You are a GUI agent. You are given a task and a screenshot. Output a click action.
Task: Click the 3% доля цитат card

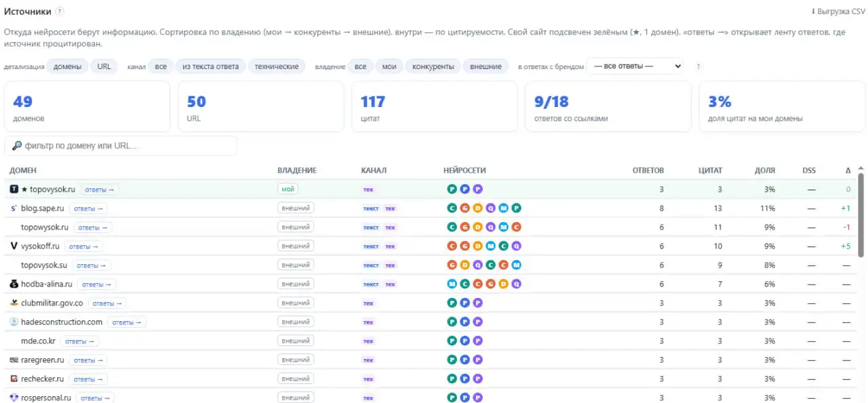[x=782, y=106]
